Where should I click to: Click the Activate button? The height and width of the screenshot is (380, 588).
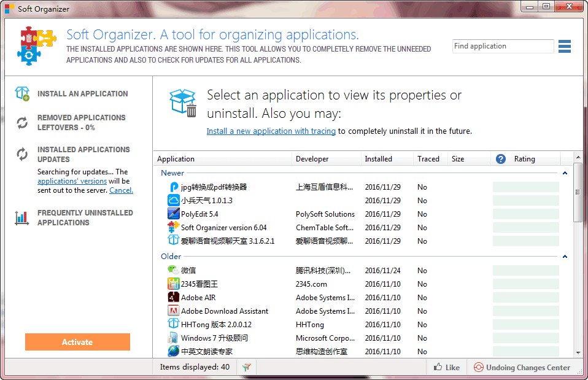(x=77, y=342)
